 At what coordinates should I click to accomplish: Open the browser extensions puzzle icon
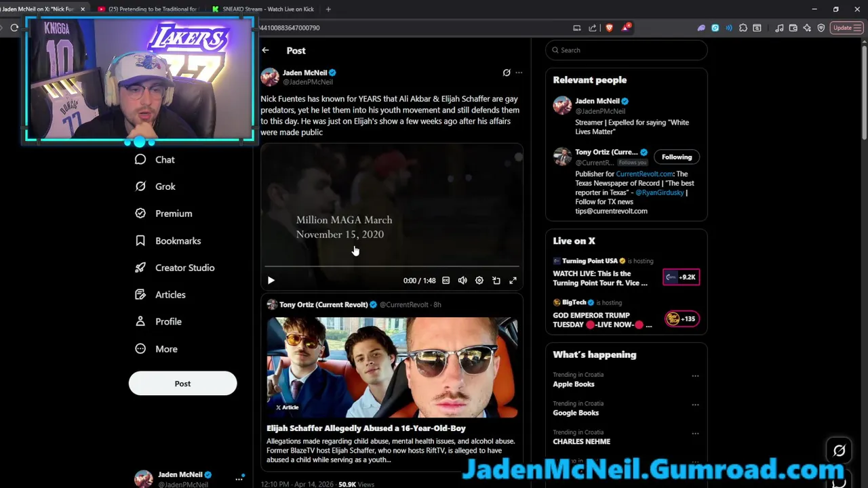coord(743,28)
